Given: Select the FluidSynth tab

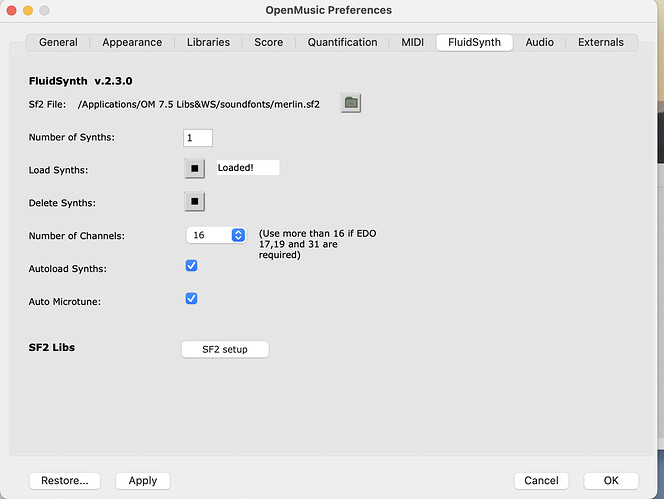Looking at the screenshot, I should [x=474, y=42].
